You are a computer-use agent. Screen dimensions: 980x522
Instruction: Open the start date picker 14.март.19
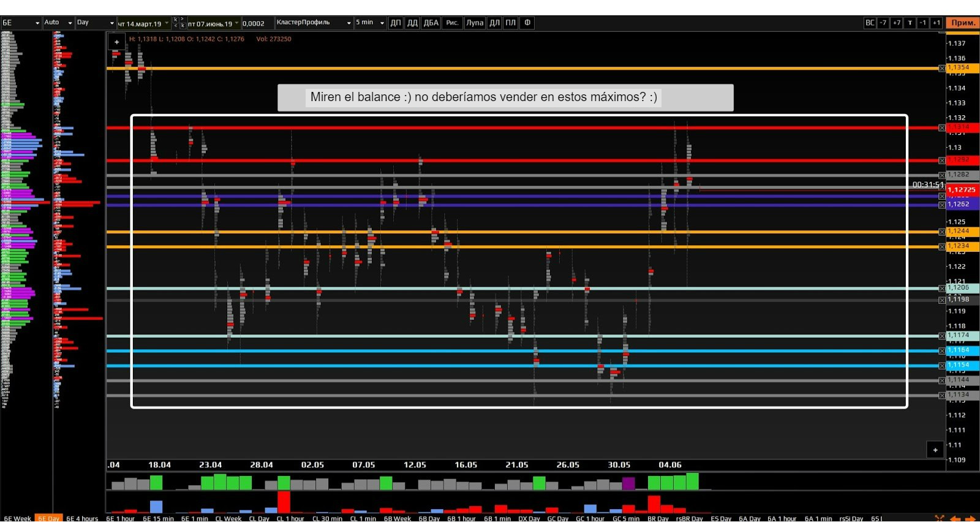[x=144, y=24]
